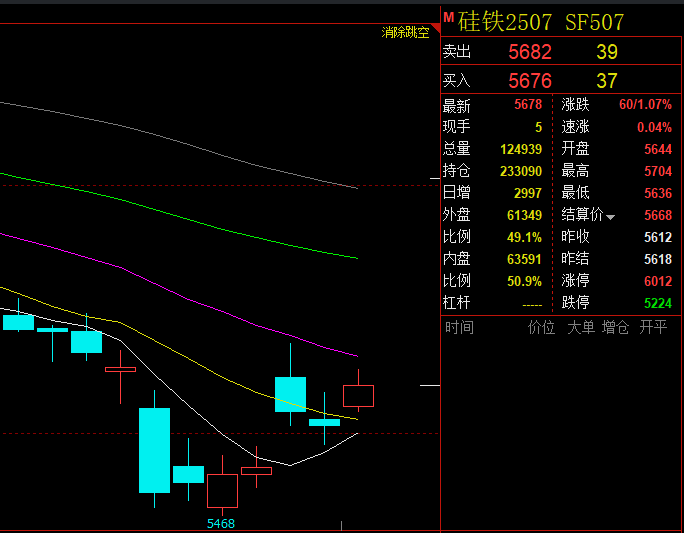Click the 速涨 value 0.04%

(654, 127)
